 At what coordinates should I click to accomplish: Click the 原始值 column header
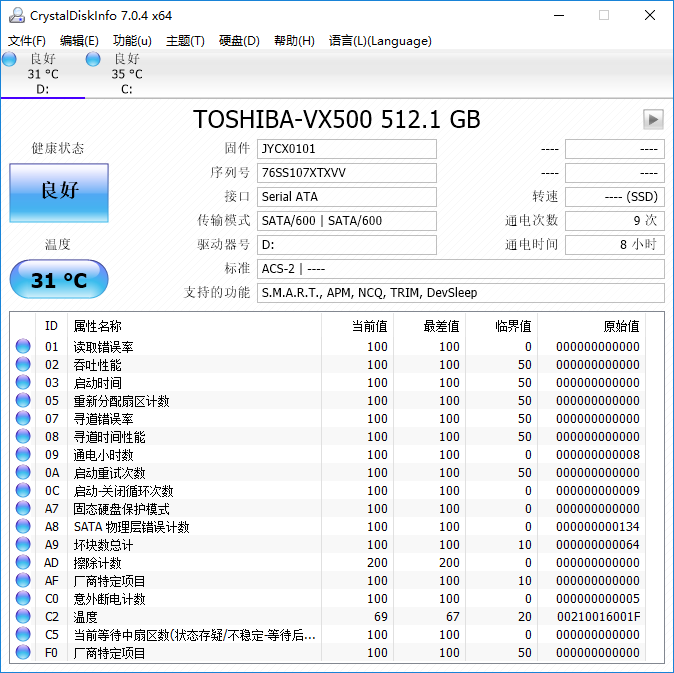(x=620, y=326)
